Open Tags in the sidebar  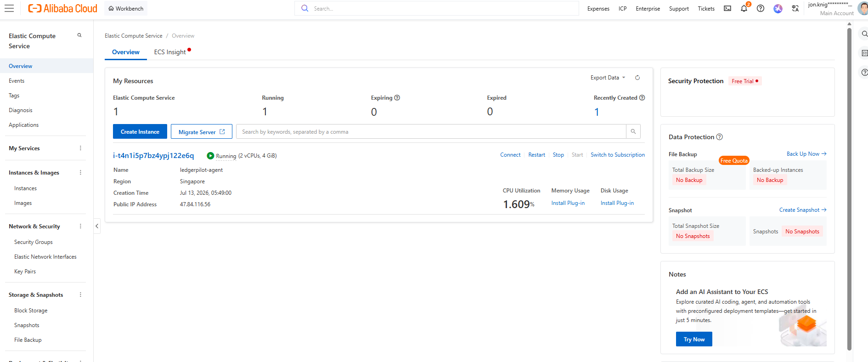point(14,96)
